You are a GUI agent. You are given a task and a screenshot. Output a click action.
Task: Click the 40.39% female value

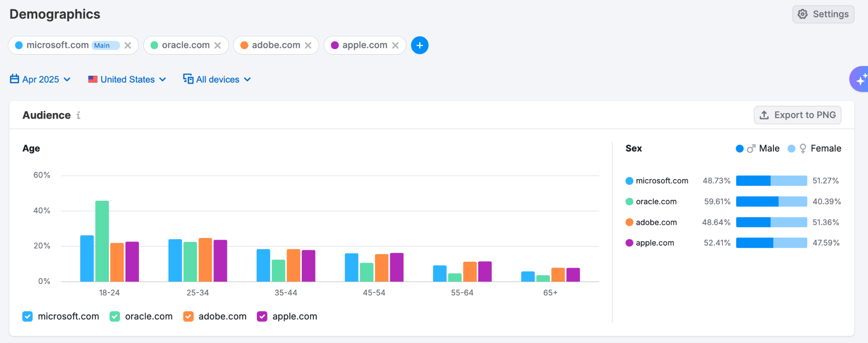click(x=826, y=202)
